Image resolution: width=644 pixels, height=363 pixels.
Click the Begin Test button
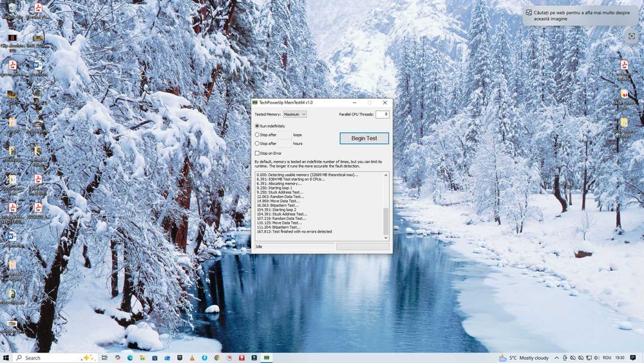(x=364, y=138)
